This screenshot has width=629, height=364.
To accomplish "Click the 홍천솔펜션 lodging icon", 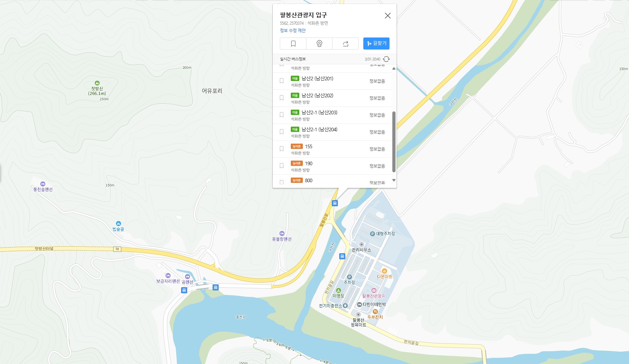I will (43, 184).
